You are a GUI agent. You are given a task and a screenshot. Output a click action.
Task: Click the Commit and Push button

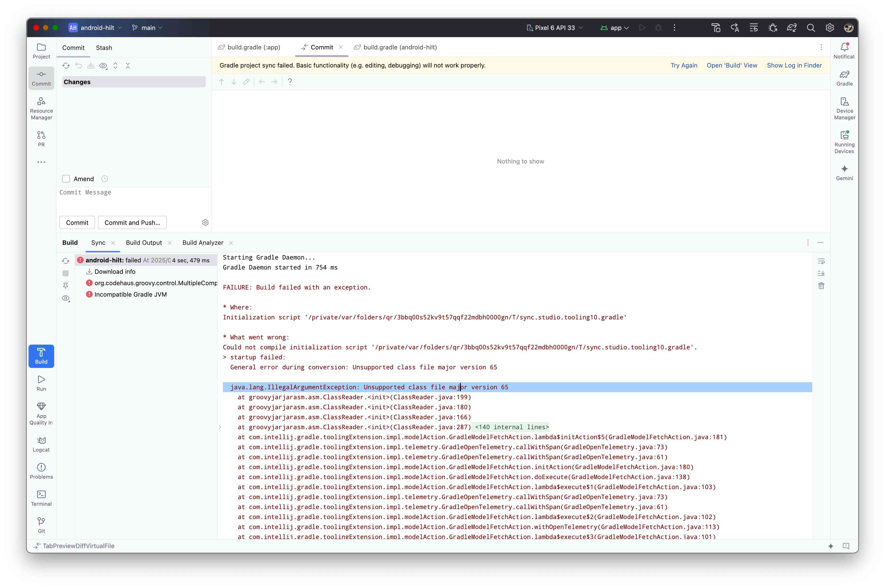pos(132,222)
